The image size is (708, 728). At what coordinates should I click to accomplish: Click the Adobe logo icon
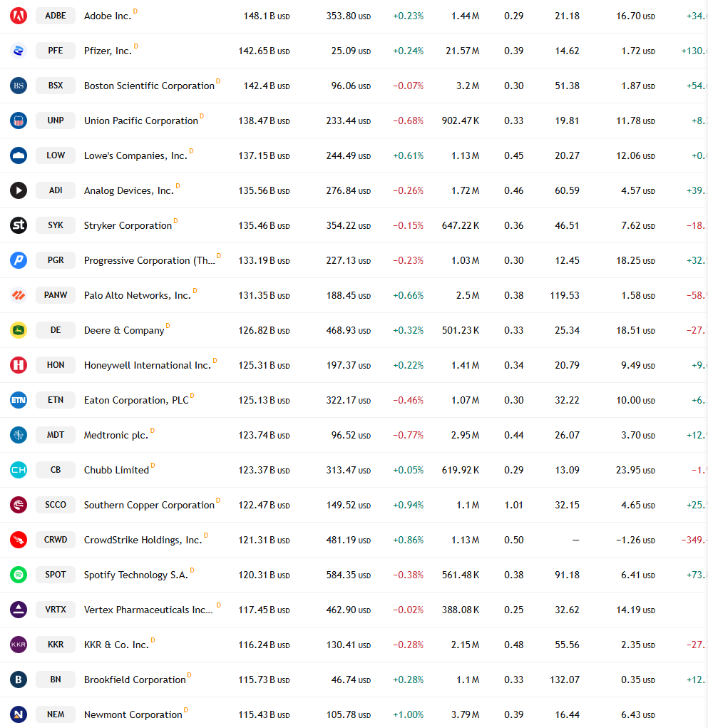19,16
